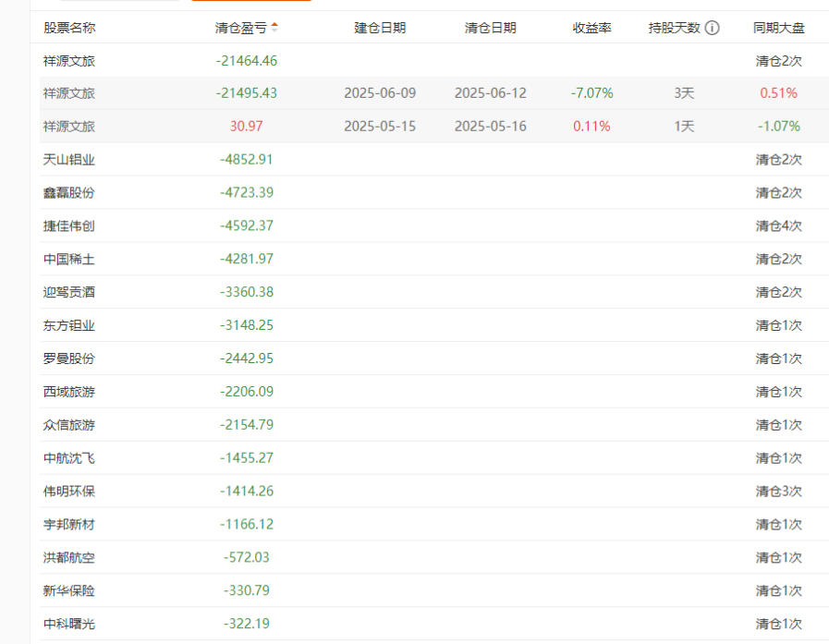This screenshot has height=644, width=829.
Task: Click loss value -4592.37
Action: [247, 225]
